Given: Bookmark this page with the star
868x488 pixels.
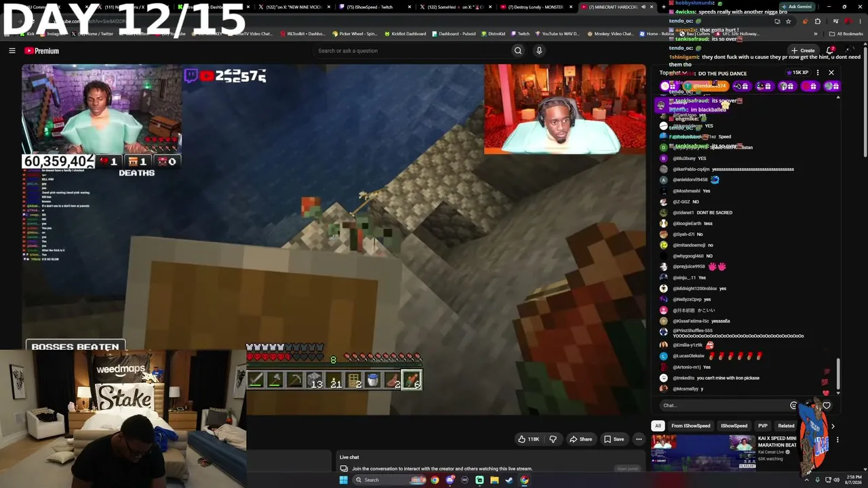Looking at the screenshot, I should (x=788, y=21).
